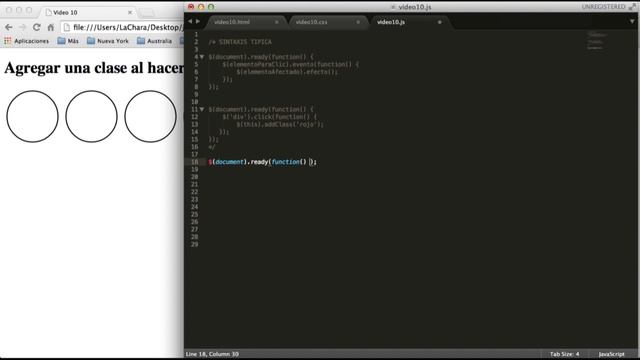Jump to previous tab with left arrow
This screenshot has width=640, height=360.
click(x=190, y=21)
